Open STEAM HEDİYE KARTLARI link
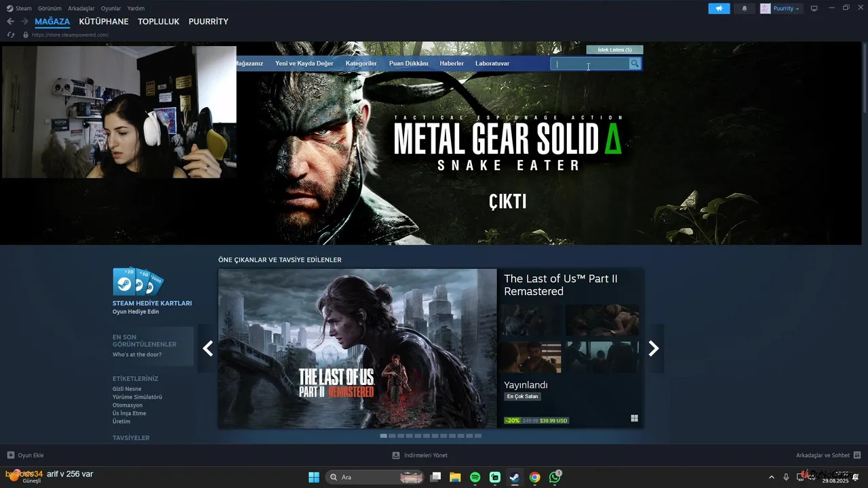This screenshot has width=868, height=488. (152, 303)
